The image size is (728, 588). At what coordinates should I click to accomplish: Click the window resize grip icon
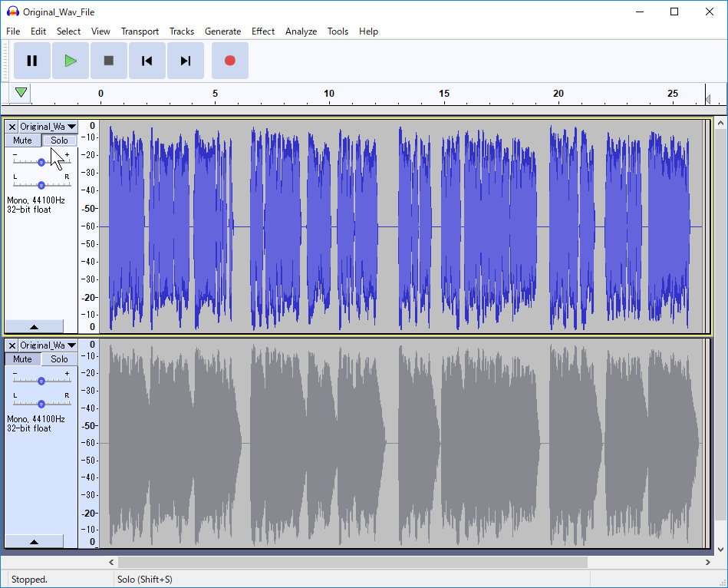click(723, 583)
